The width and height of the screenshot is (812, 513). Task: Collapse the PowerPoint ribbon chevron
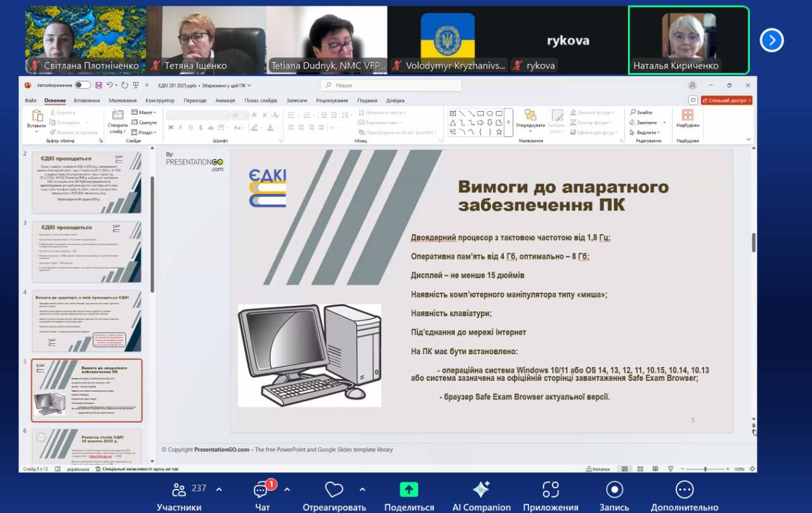(749, 140)
